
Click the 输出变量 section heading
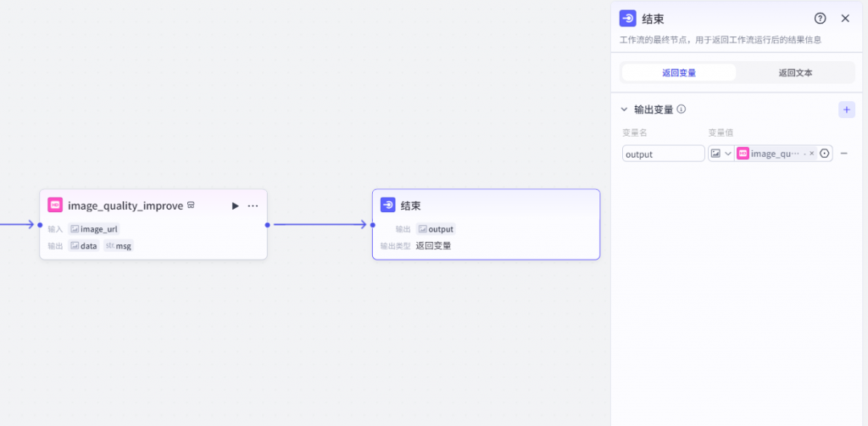(654, 109)
